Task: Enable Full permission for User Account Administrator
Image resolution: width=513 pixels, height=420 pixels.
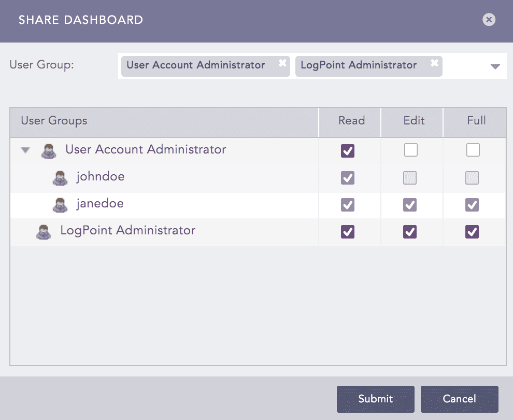Action: click(x=474, y=150)
